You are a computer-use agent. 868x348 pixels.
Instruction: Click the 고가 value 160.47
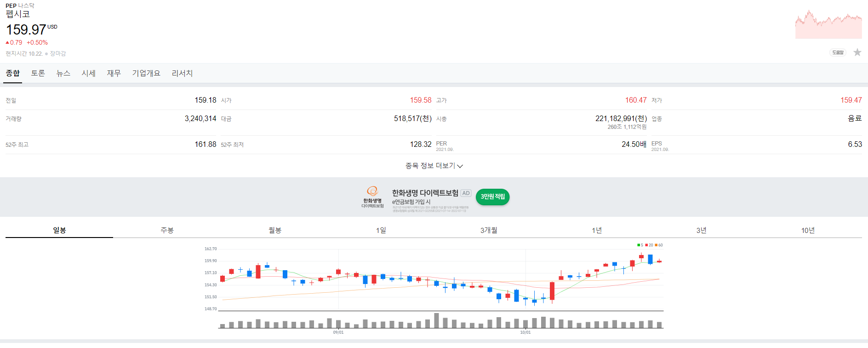636,100
